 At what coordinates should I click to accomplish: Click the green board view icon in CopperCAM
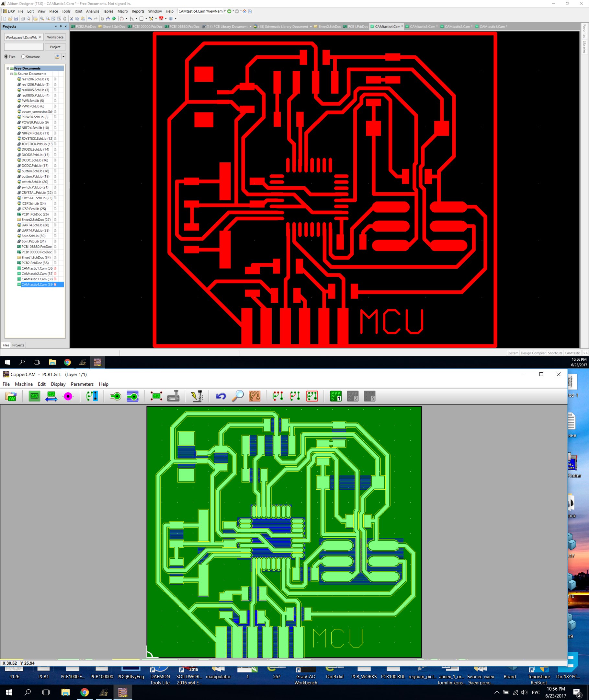34,396
